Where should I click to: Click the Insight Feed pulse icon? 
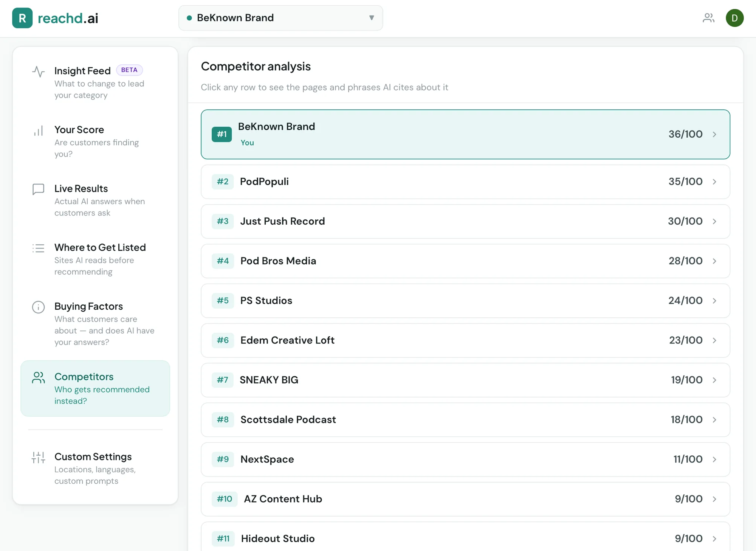[38, 71]
